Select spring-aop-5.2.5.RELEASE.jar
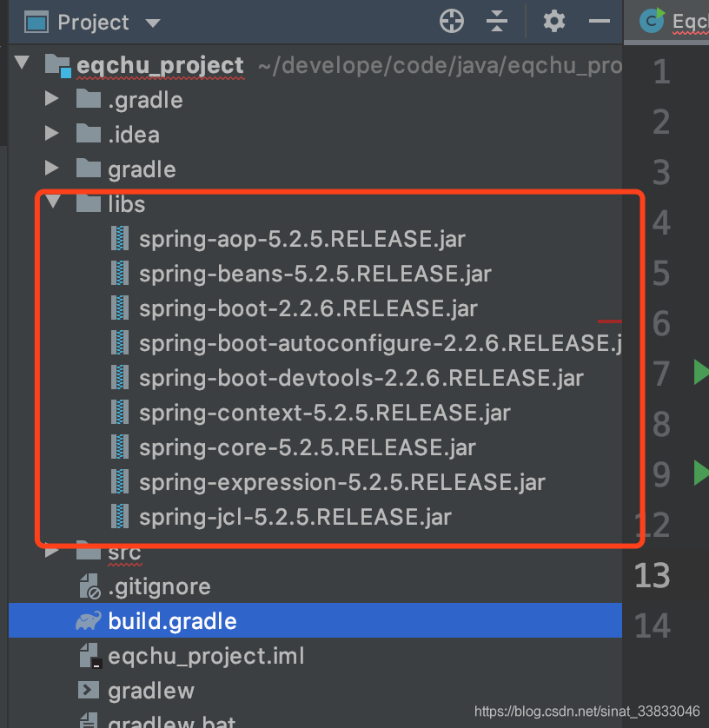This screenshot has height=728, width=709. point(302,239)
